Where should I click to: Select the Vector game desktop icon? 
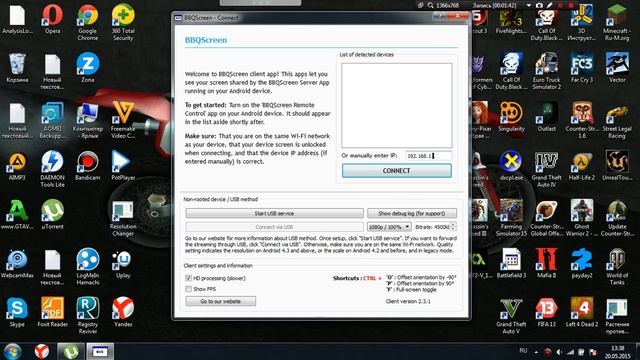(617, 68)
